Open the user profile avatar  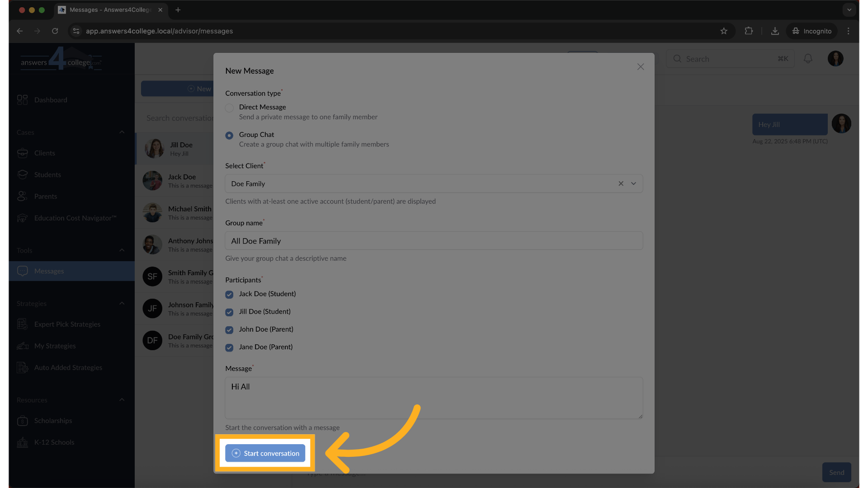click(x=835, y=59)
